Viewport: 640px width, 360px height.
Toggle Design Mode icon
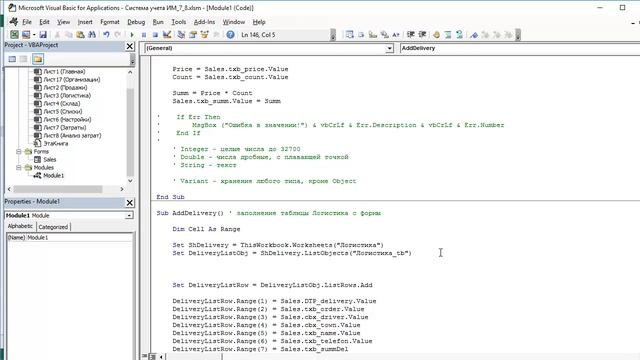pyautogui.click(x=167, y=35)
